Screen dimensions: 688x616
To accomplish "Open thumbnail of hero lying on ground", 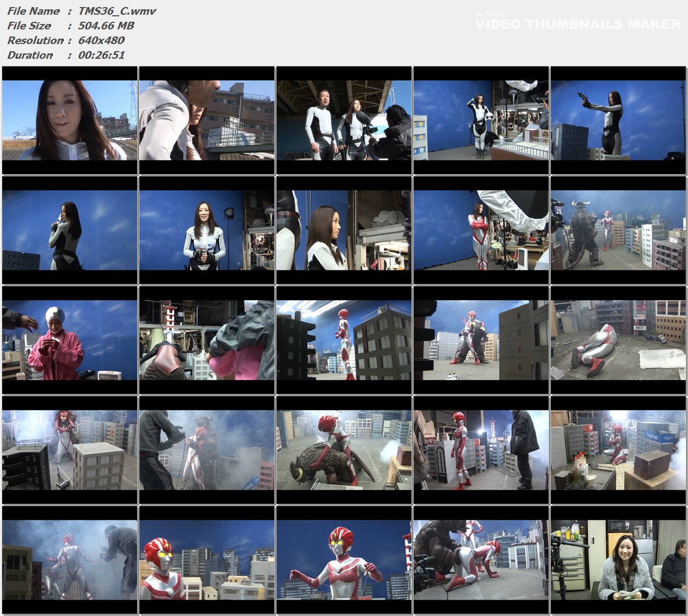I will pos(618,340).
